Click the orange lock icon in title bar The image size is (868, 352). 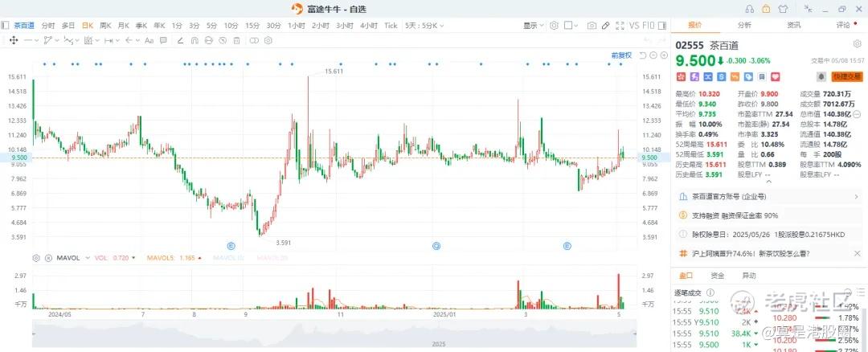click(x=766, y=9)
